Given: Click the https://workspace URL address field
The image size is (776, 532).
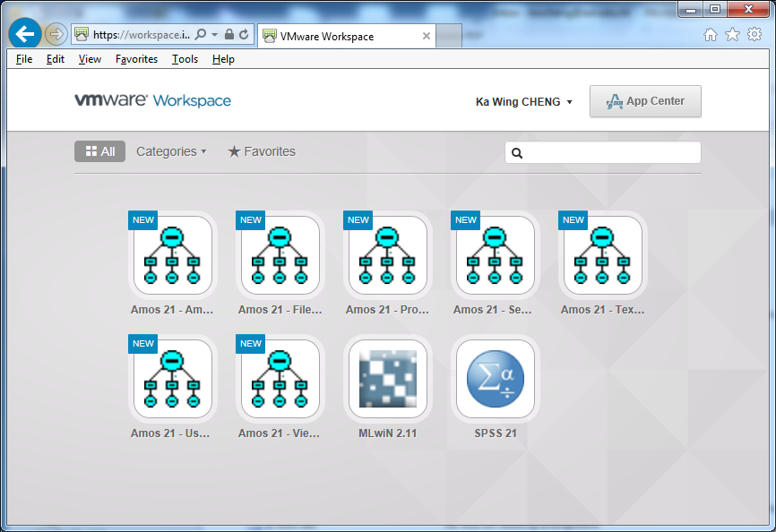Looking at the screenshot, I should coord(142,35).
